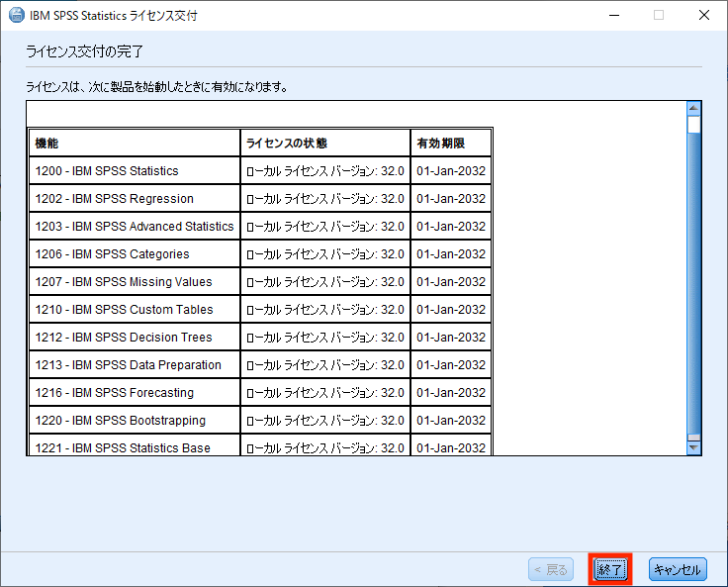This screenshot has width=728, height=587.
Task: Select row 1207 - IBM SPSS Missing Values
Action: pyautogui.click(x=260, y=282)
